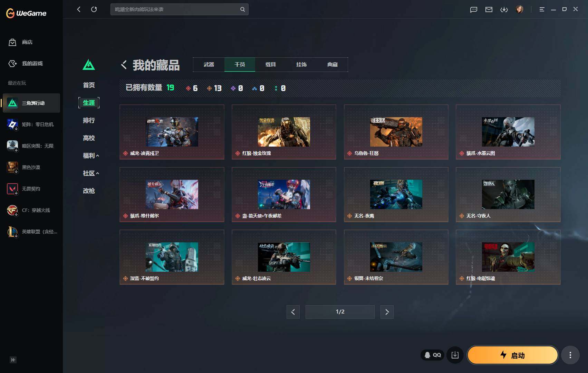Open the 威龙-凌霄戍卫 skin card
Screen dimensions: 588x373
[172, 132]
